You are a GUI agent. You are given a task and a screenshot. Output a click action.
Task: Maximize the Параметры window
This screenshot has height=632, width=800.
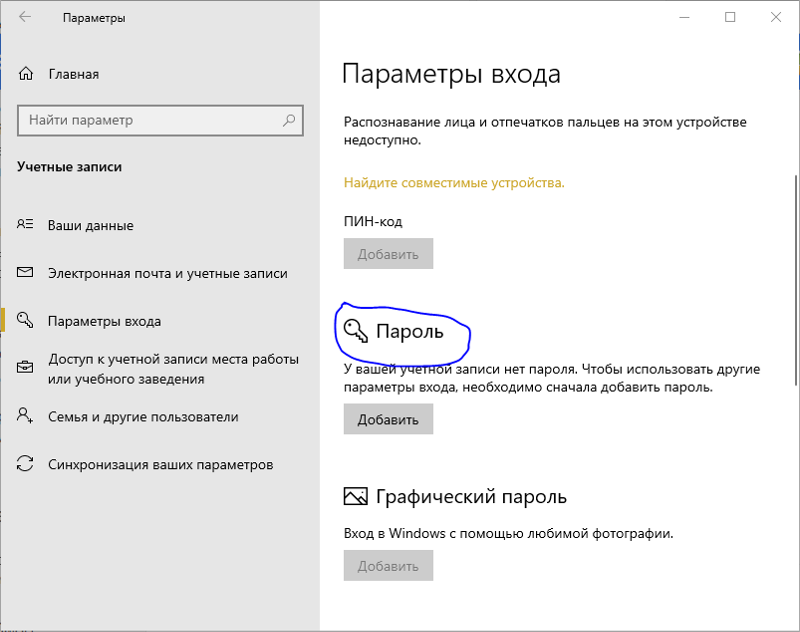coord(730,17)
